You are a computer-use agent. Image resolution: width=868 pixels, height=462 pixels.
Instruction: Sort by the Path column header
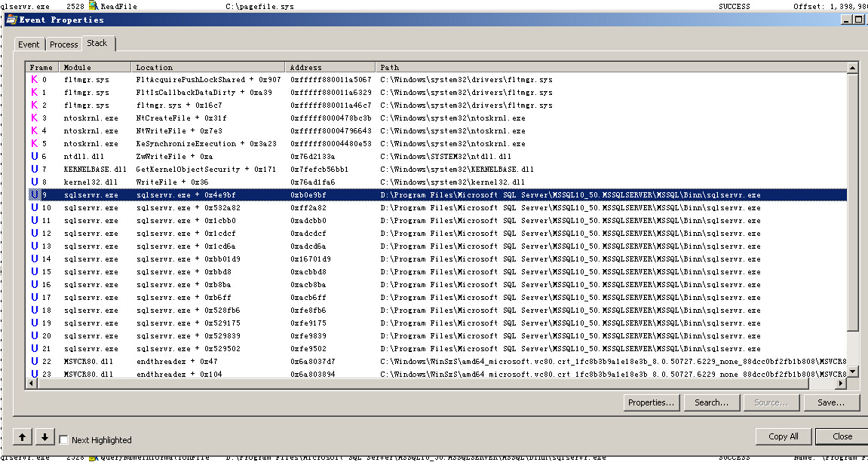point(611,68)
